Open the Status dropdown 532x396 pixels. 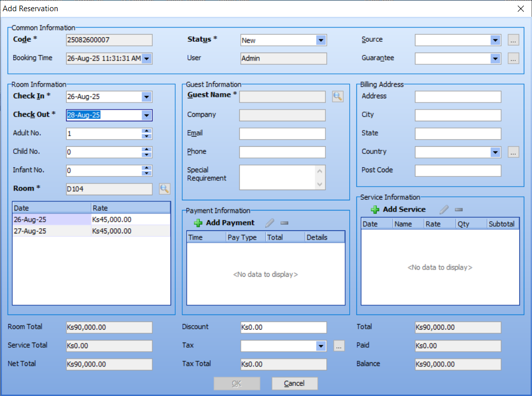click(x=321, y=40)
